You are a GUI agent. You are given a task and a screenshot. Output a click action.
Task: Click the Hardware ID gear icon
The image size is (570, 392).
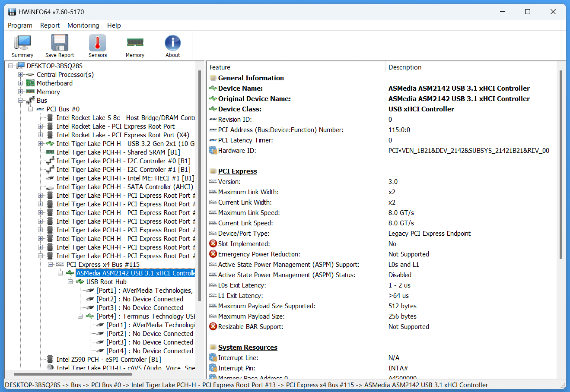213,150
